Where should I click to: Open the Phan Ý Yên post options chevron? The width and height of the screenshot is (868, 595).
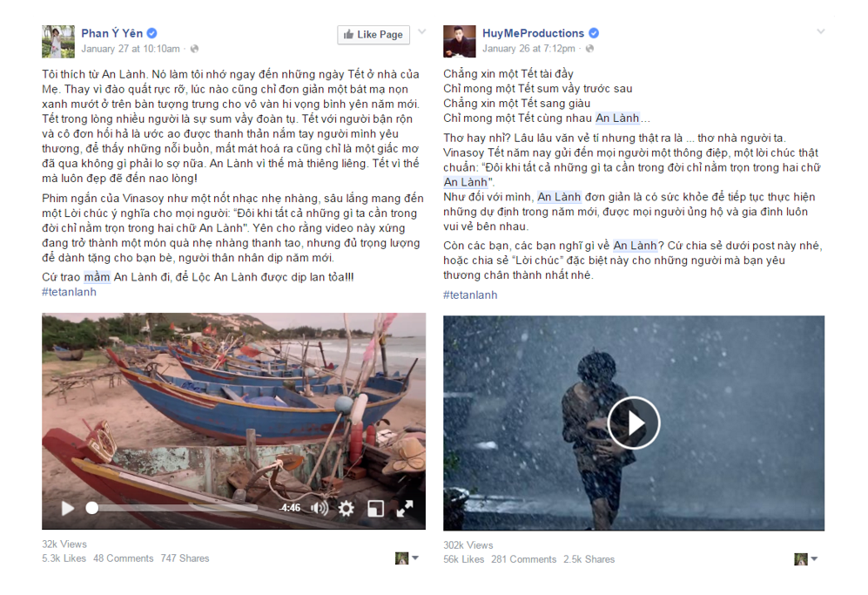[x=422, y=32]
